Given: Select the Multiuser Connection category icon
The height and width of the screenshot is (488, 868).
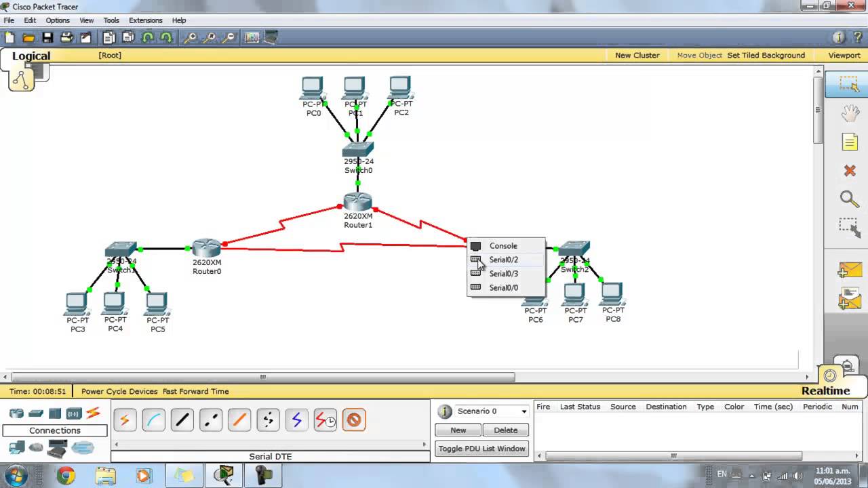Looking at the screenshot, I should click(83, 447).
